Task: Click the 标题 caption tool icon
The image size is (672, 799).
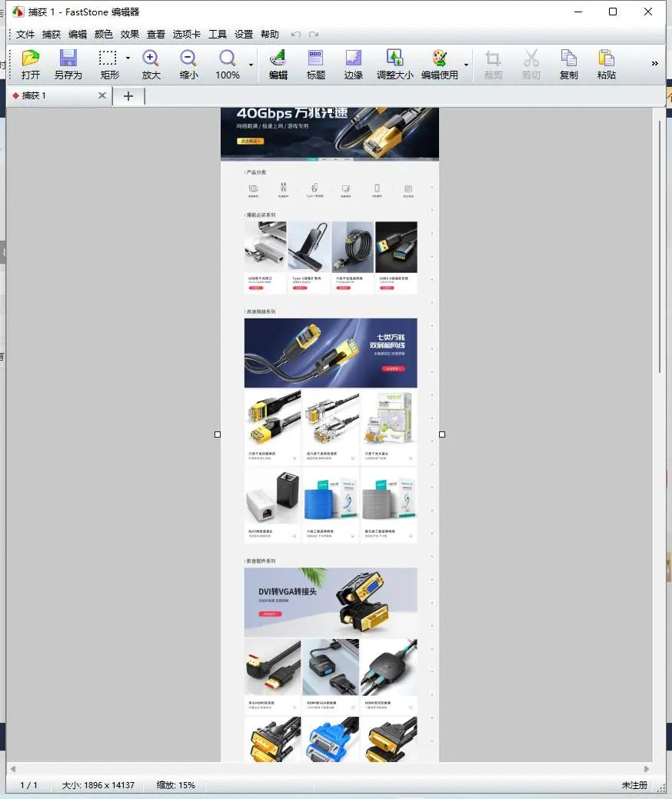Action: [x=316, y=58]
